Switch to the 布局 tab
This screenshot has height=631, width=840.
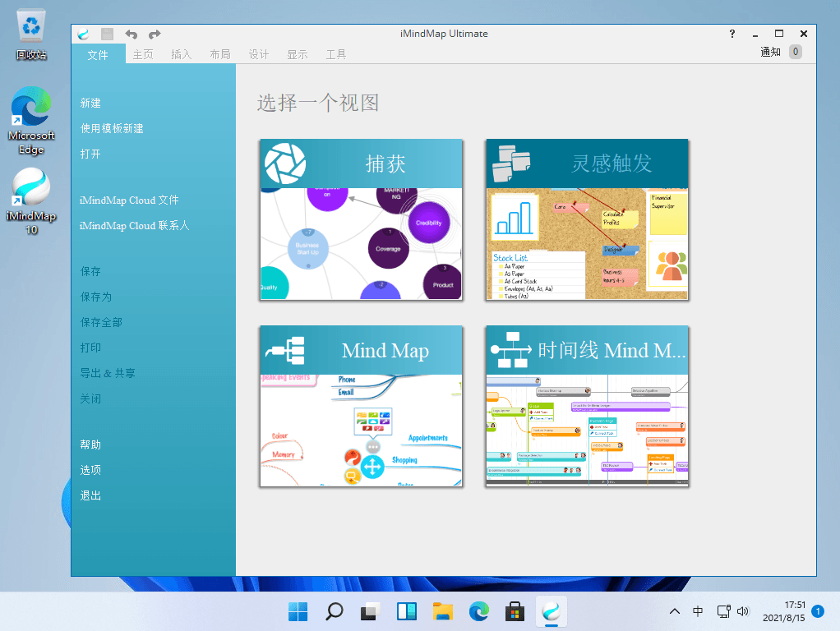220,54
